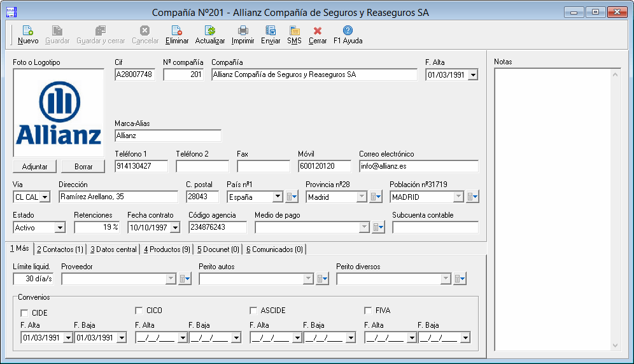This screenshot has height=364, width=634.
Task: Click the Nuevo toolbar icon
Action: point(28,31)
